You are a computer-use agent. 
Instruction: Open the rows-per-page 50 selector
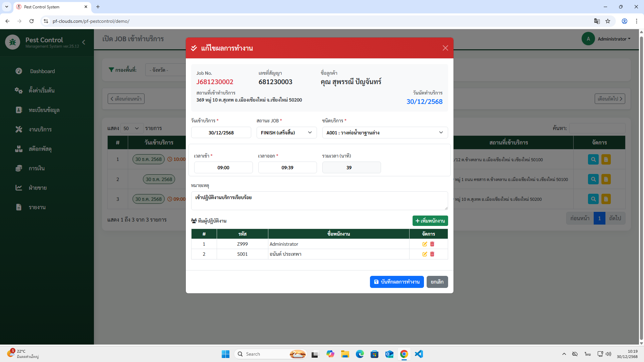coord(131,128)
